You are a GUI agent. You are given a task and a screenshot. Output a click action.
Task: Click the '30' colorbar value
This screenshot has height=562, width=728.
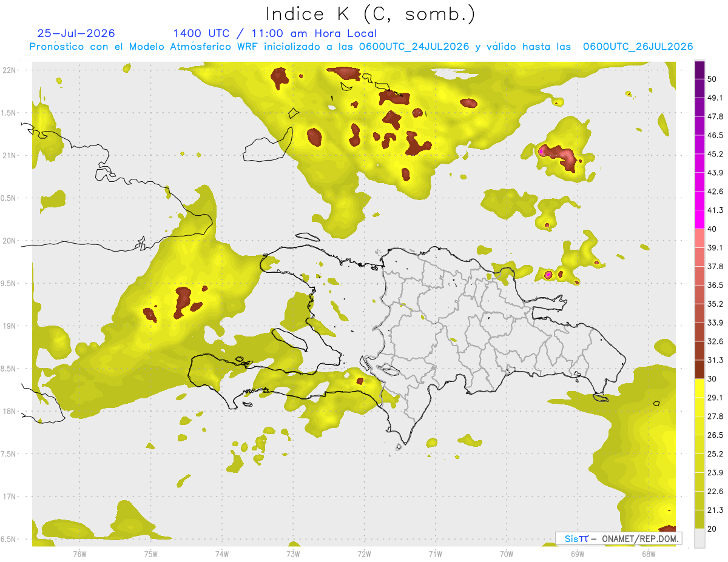click(x=713, y=379)
